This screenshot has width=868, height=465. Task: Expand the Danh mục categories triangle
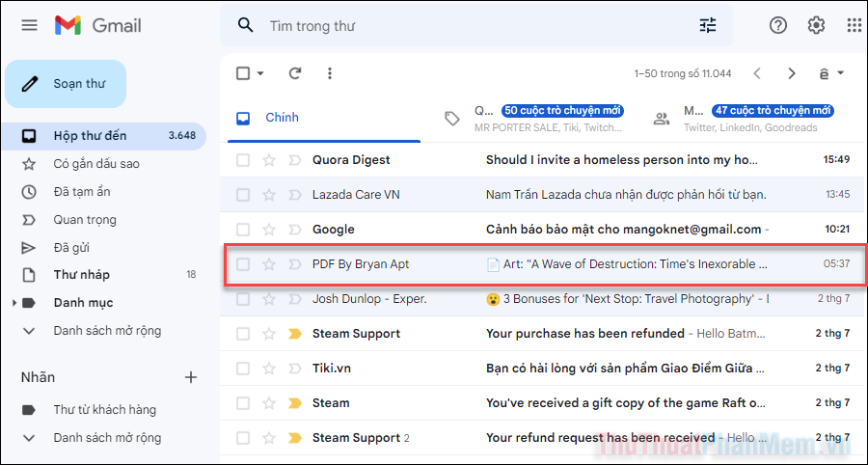click(14, 303)
